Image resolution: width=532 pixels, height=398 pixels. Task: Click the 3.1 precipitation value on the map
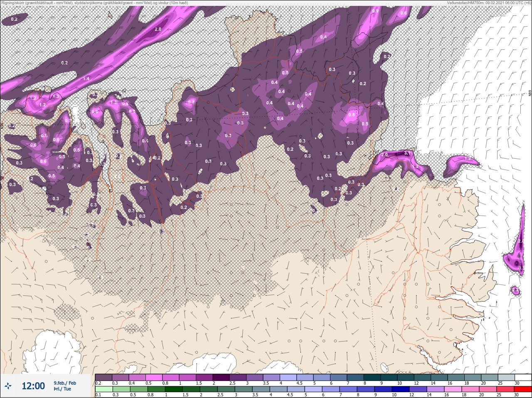(407, 153)
